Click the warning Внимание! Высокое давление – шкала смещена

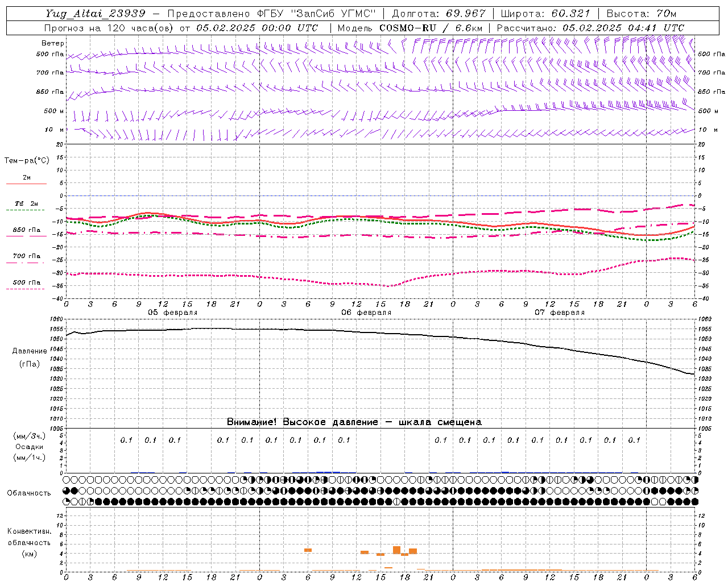coord(354,422)
